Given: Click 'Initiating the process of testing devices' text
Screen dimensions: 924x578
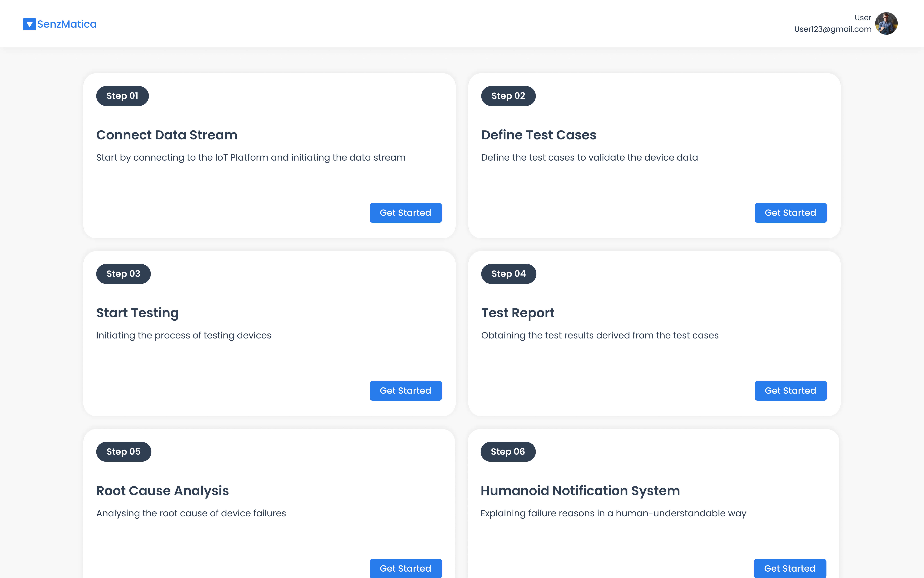Looking at the screenshot, I should (x=184, y=336).
